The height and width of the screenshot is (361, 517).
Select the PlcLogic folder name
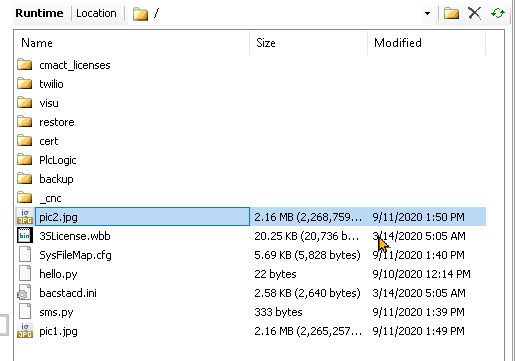pyautogui.click(x=58, y=160)
